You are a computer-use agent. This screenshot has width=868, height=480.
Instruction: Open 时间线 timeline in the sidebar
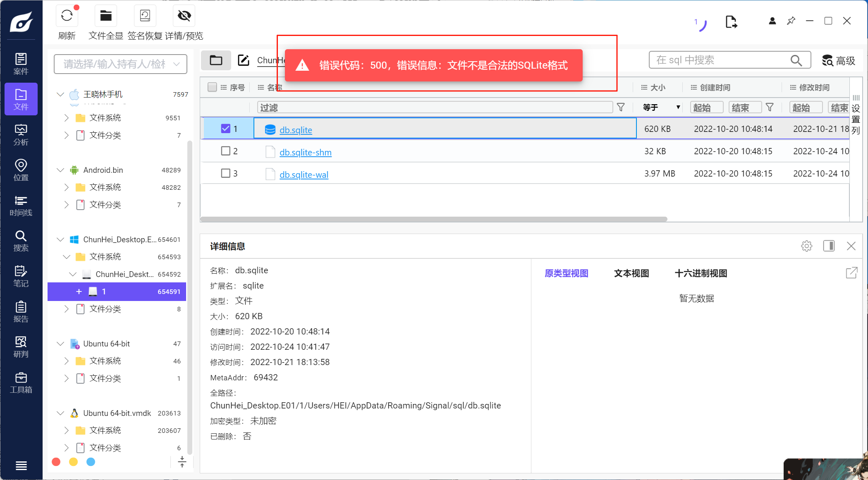pyautogui.click(x=21, y=206)
